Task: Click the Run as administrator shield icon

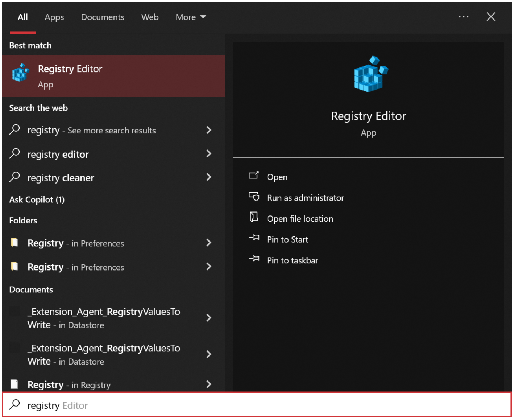Action: (x=254, y=197)
